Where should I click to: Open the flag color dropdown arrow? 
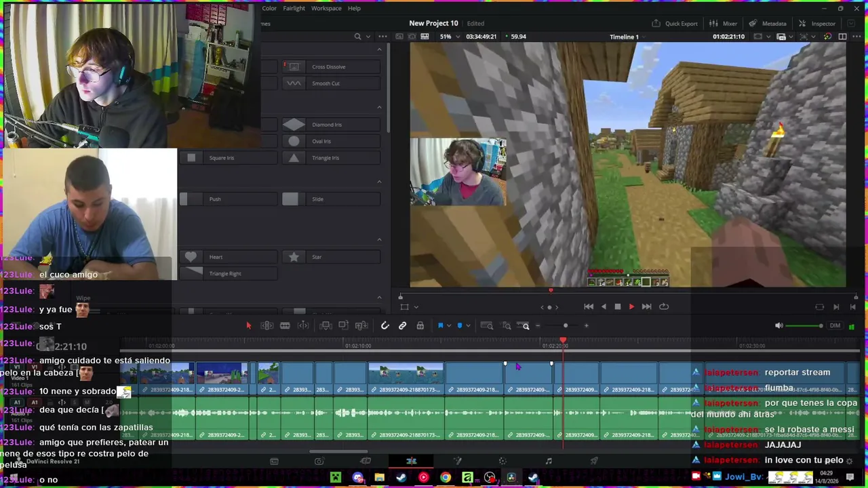(x=448, y=326)
